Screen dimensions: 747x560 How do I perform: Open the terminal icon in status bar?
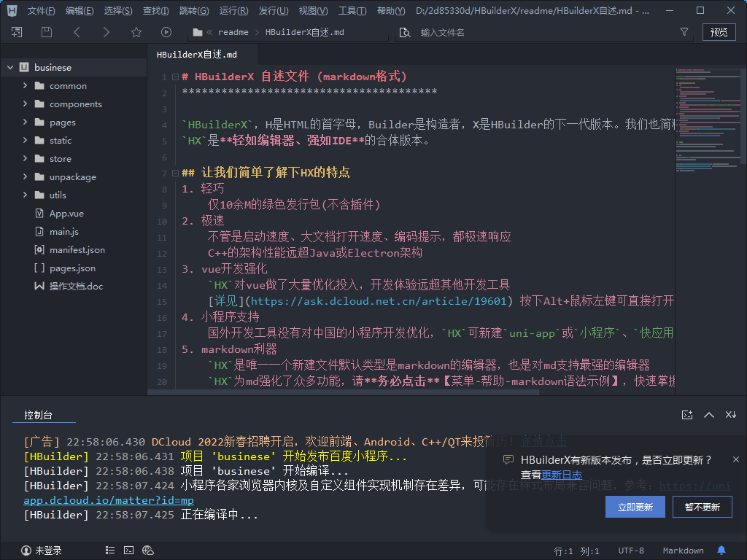(129, 551)
